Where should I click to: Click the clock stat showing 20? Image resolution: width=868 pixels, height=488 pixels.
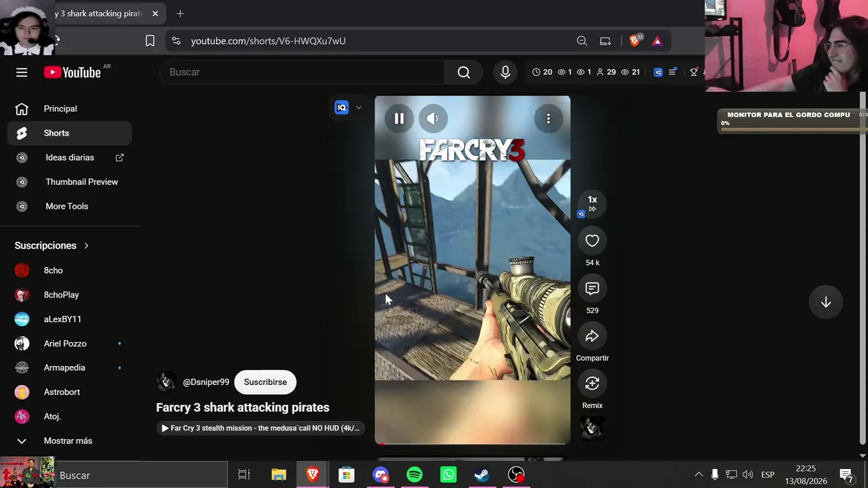coord(542,72)
